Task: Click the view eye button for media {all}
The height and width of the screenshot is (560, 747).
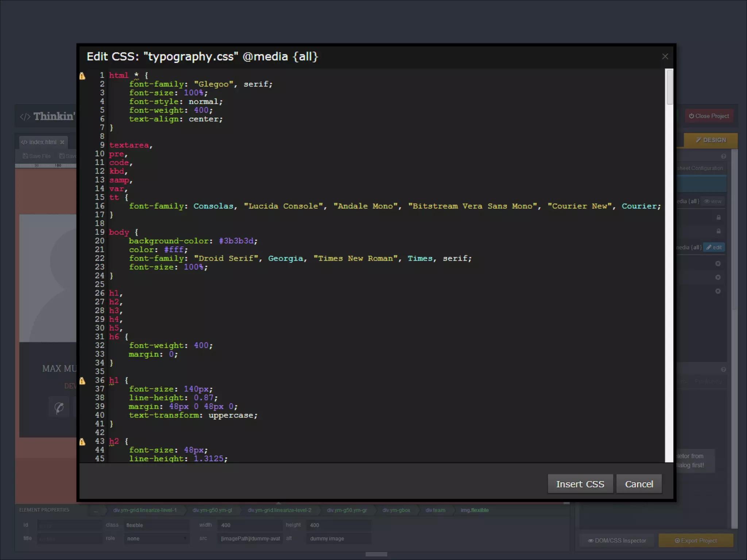Action: tap(712, 201)
